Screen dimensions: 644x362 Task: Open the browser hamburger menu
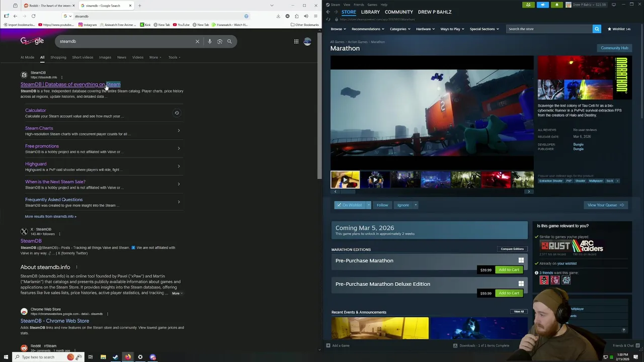tap(315, 16)
